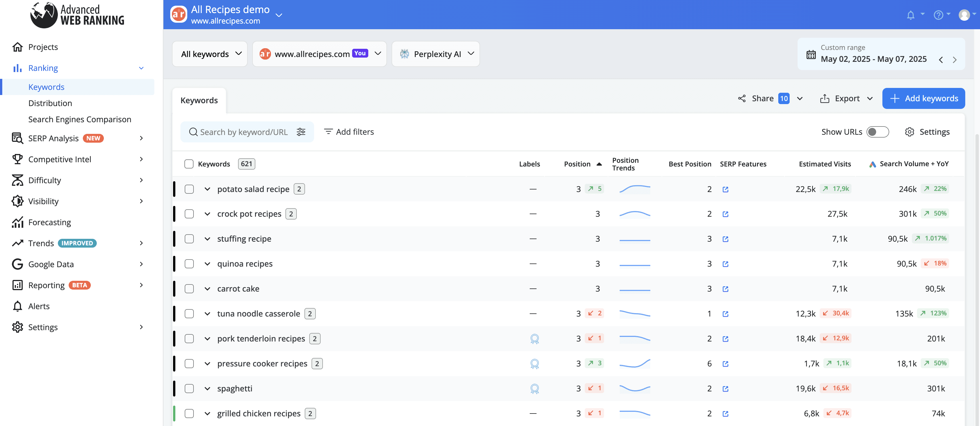Click the calendar icon in date range

811,54
